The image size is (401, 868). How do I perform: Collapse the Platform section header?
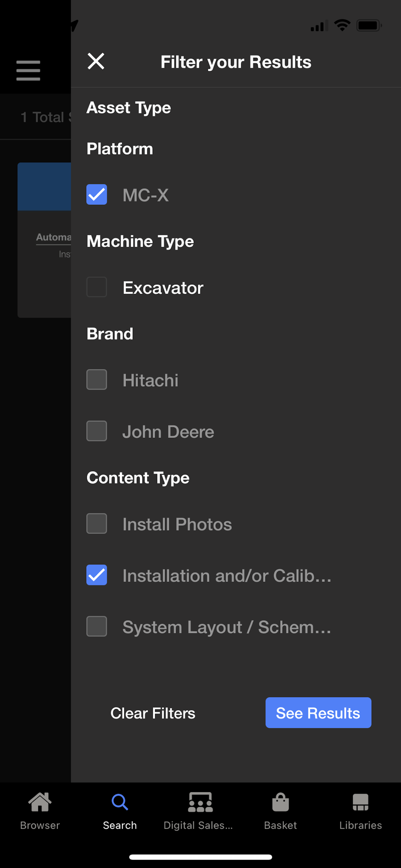point(120,149)
